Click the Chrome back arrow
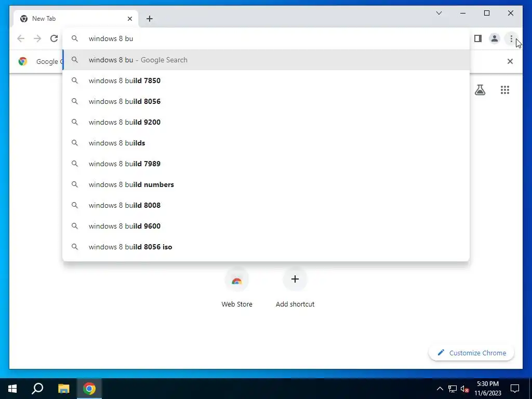Image resolution: width=532 pixels, height=399 pixels. (21, 38)
